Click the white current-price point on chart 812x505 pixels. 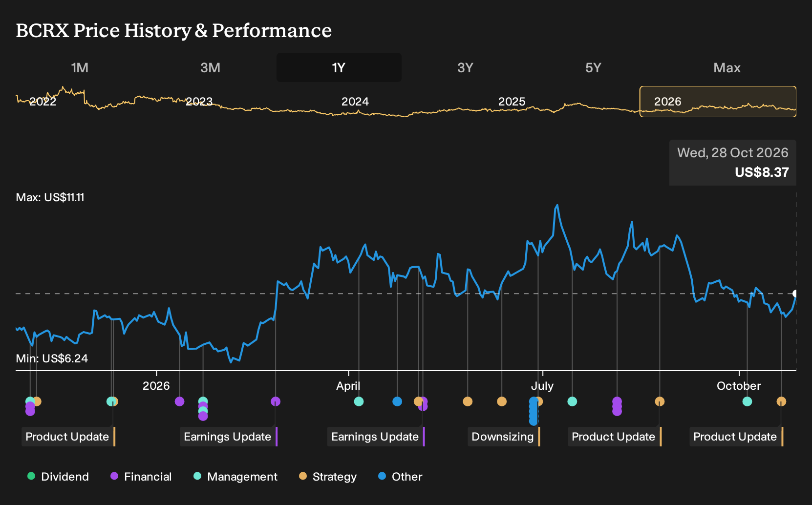point(796,294)
